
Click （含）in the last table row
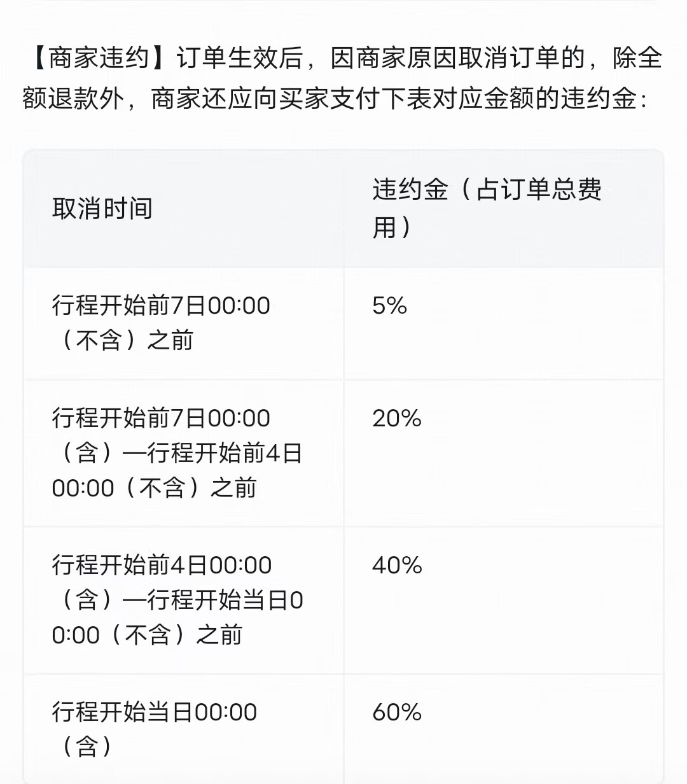(x=87, y=746)
